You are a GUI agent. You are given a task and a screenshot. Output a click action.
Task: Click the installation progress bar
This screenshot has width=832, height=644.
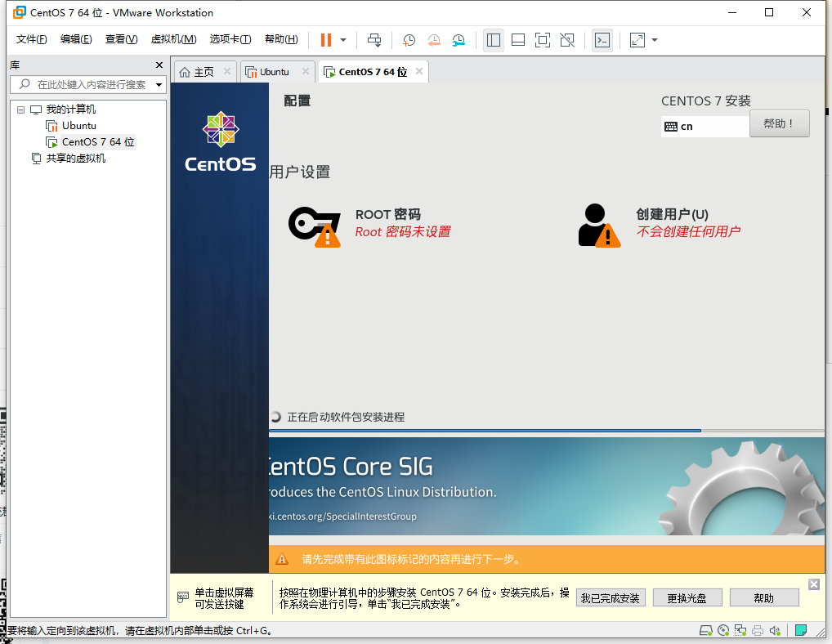coord(547,431)
